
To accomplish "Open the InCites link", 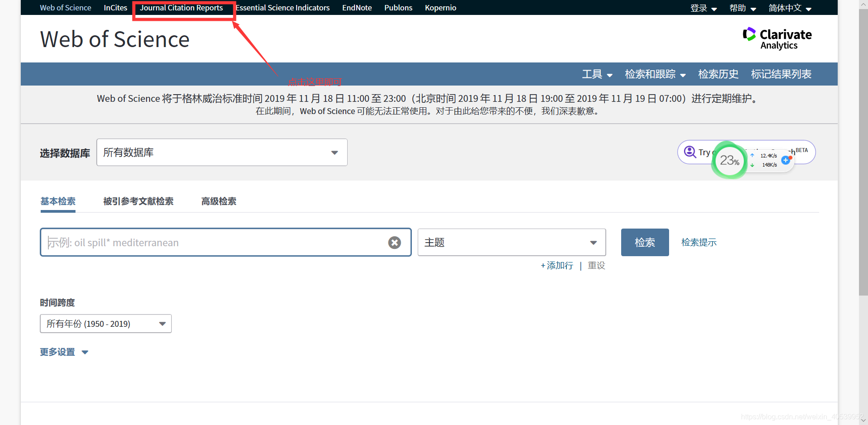I will point(115,8).
